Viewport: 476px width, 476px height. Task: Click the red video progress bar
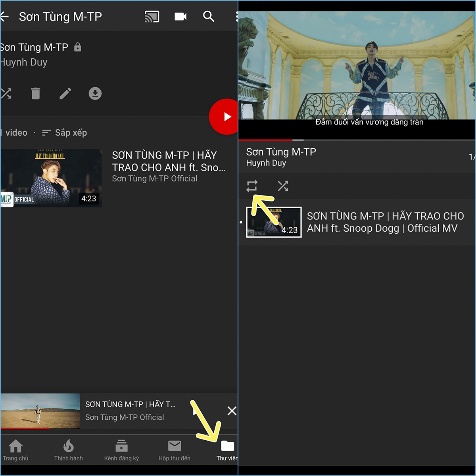pyautogui.click(x=266, y=140)
